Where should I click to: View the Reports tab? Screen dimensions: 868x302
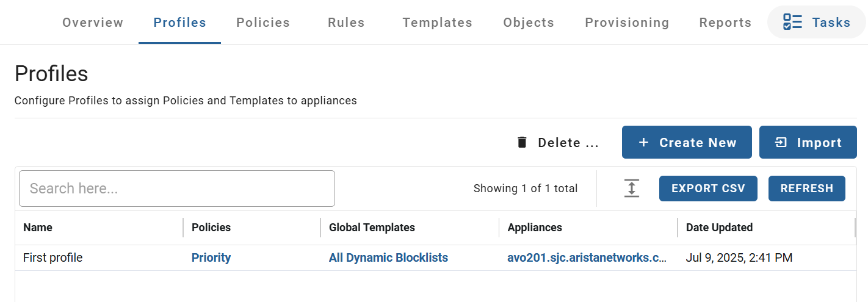[x=725, y=23]
